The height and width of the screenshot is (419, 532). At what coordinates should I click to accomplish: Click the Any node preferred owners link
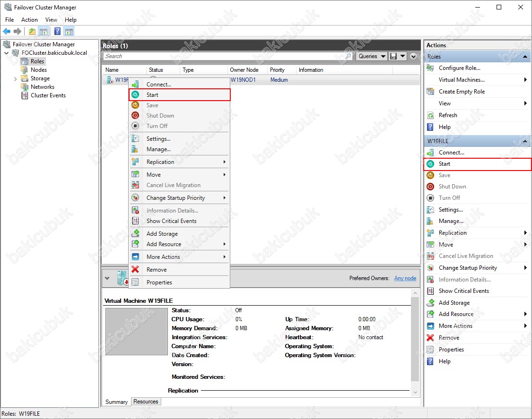pyautogui.click(x=405, y=278)
